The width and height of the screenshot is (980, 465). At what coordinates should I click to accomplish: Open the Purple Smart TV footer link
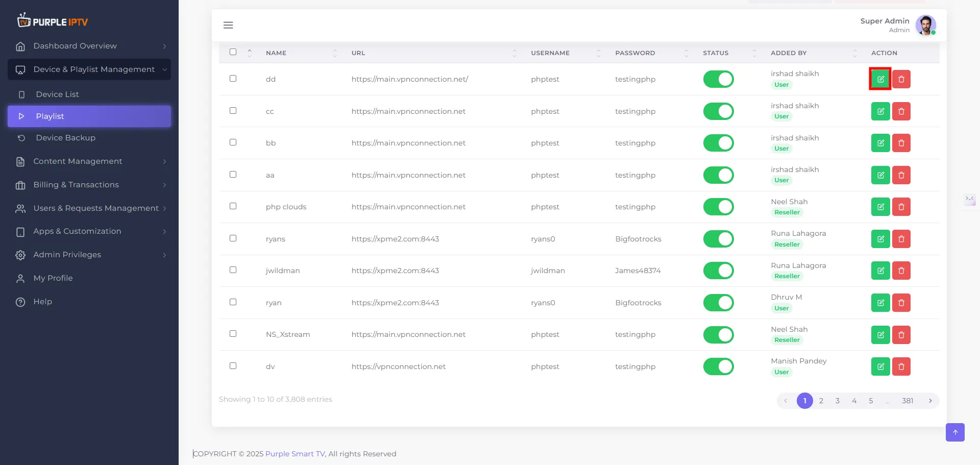(x=295, y=454)
